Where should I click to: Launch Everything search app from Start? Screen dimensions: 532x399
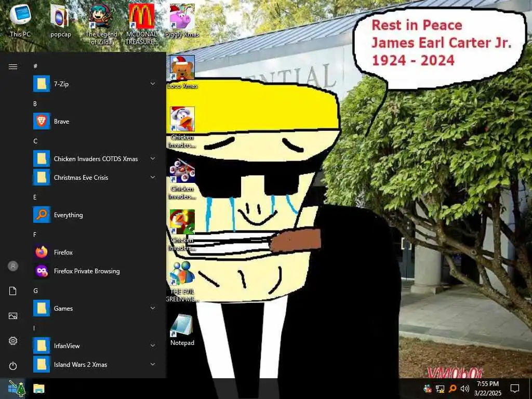[95, 215]
